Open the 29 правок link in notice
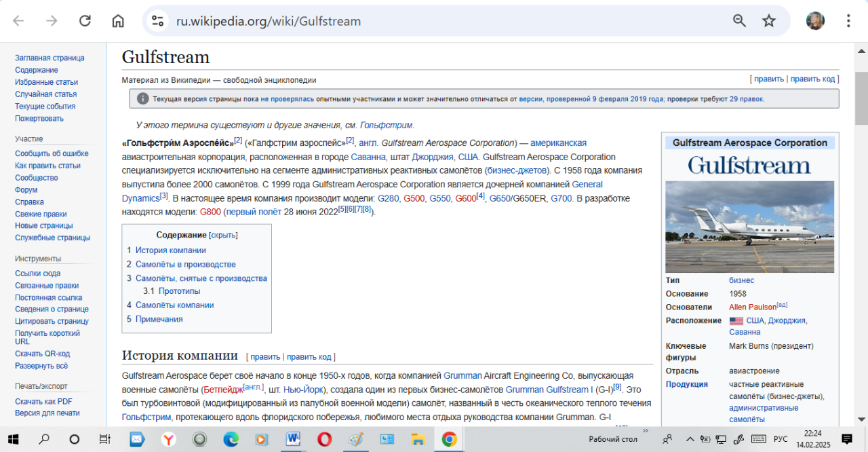 747,99
